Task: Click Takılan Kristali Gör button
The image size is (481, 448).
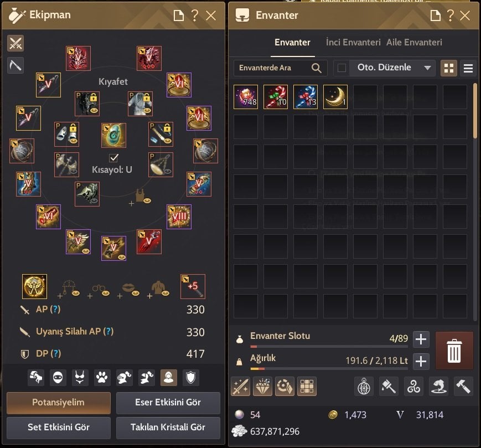Action: (x=168, y=428)
